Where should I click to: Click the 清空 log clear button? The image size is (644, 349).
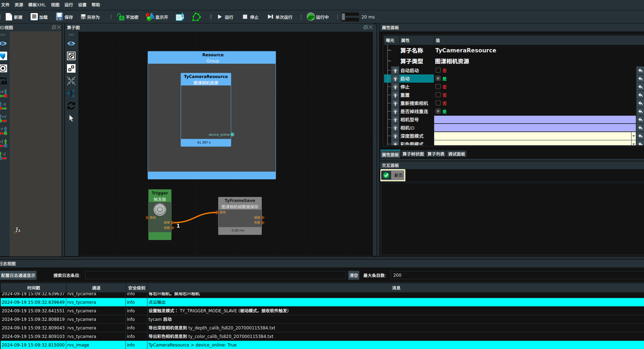point(354,275)
